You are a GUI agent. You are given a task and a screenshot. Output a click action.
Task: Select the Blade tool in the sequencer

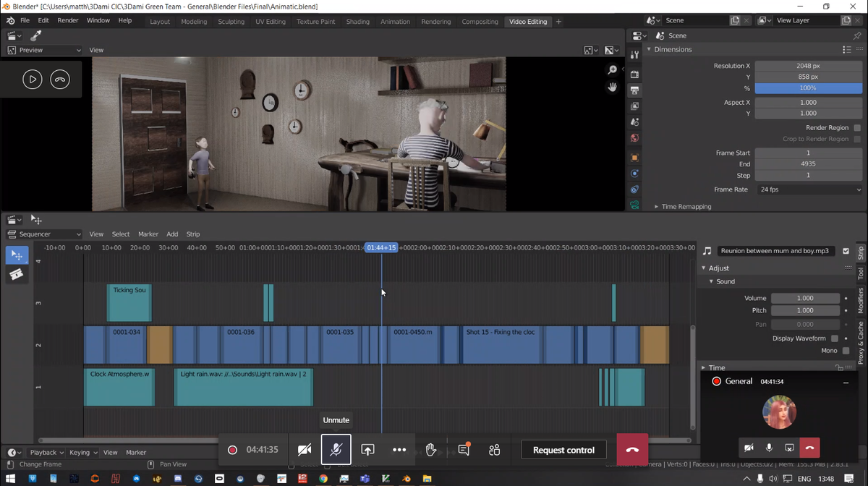[x=16, y=274]
